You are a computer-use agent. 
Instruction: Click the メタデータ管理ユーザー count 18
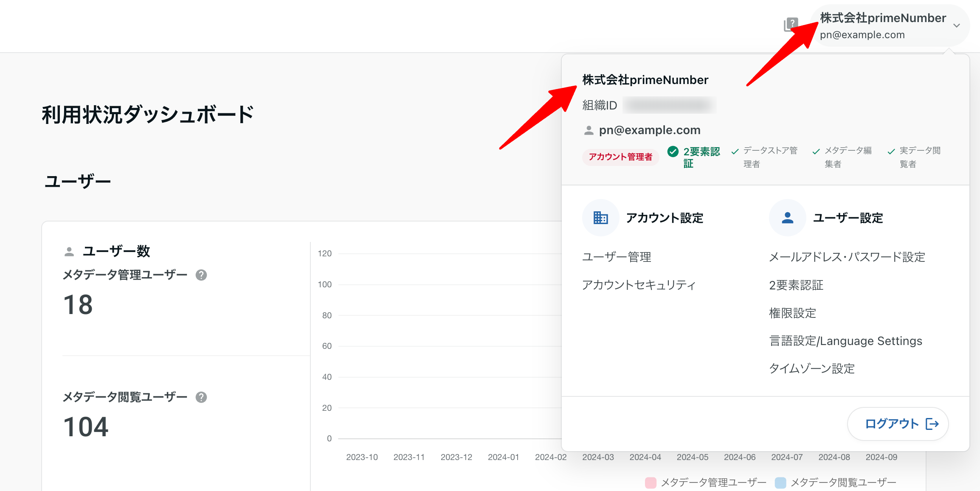click(x=78, y=305)
